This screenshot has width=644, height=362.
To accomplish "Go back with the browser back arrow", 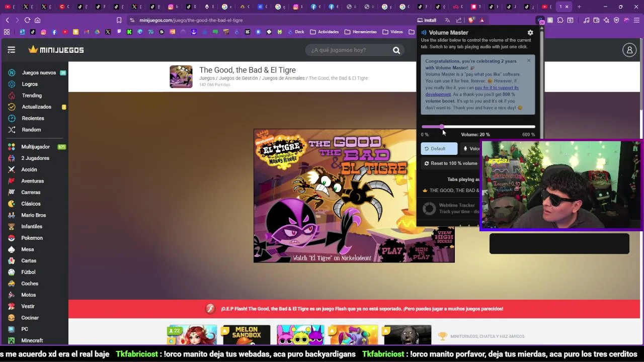I will point(8,20).
